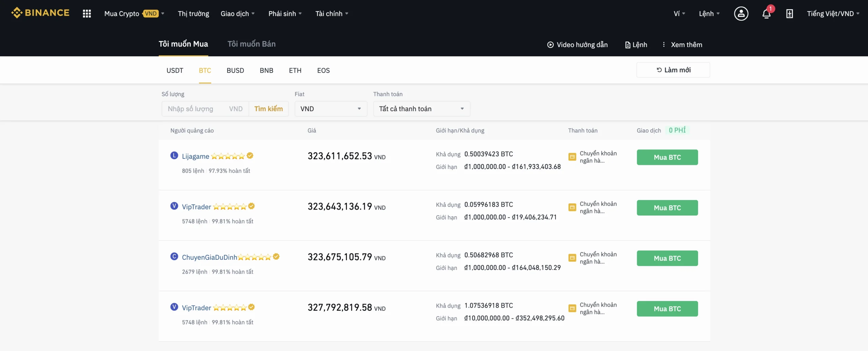
Task: Expand the Ví wallet dropdown
Action: click(x=679, y=14)
